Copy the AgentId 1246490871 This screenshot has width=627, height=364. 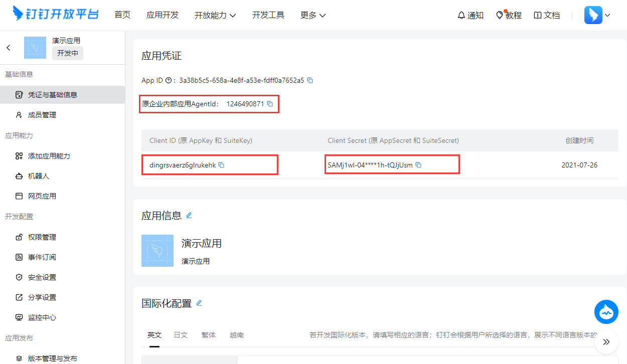270,104
